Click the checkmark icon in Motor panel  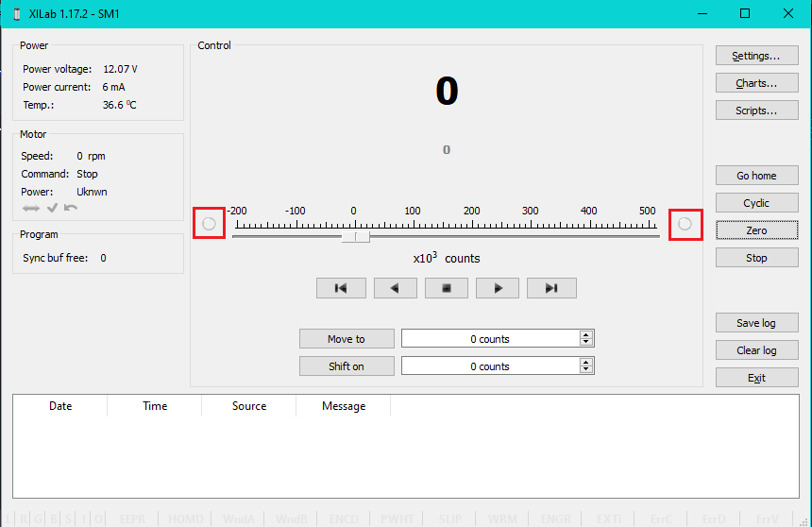52,208
